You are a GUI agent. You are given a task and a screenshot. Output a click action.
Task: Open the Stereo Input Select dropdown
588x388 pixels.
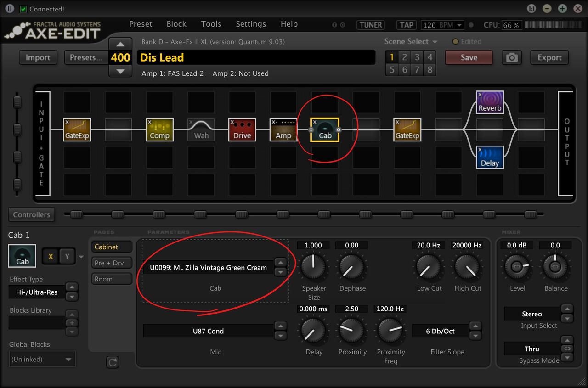532,314
